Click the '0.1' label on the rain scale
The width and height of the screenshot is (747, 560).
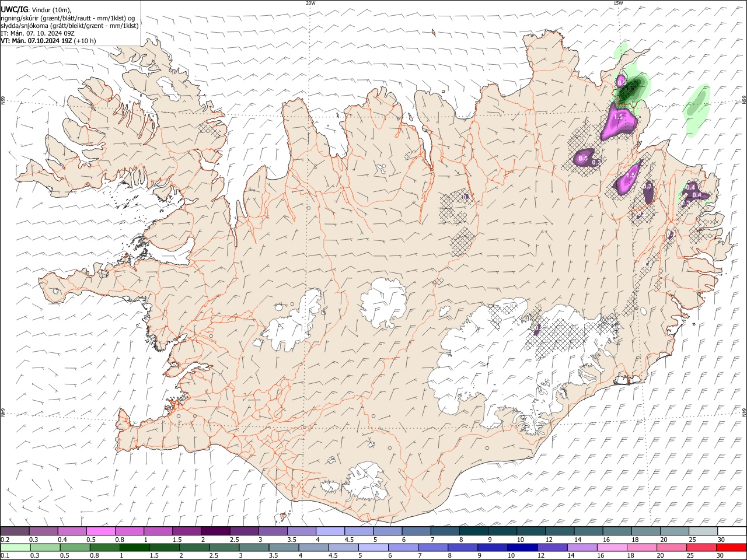pyautogui.click(x=5, y=556)
